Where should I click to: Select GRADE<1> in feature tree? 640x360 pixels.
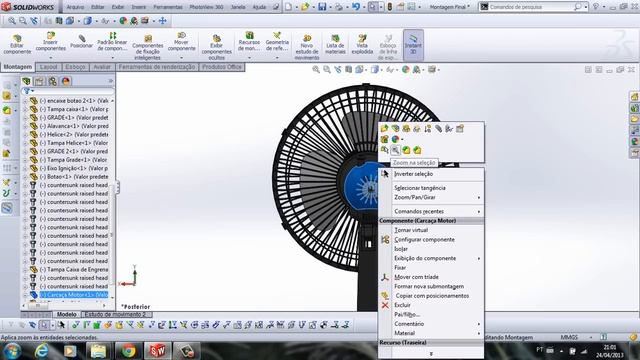point(73,118)
